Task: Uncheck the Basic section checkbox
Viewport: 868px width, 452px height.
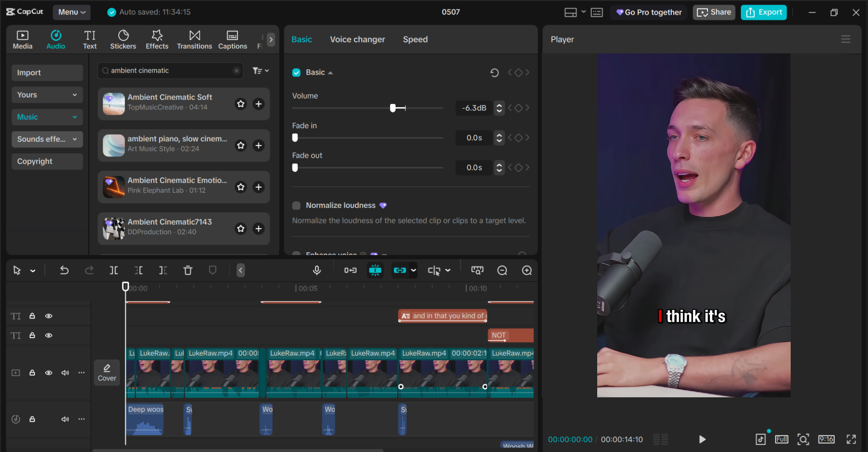Action: coord(297,73)
